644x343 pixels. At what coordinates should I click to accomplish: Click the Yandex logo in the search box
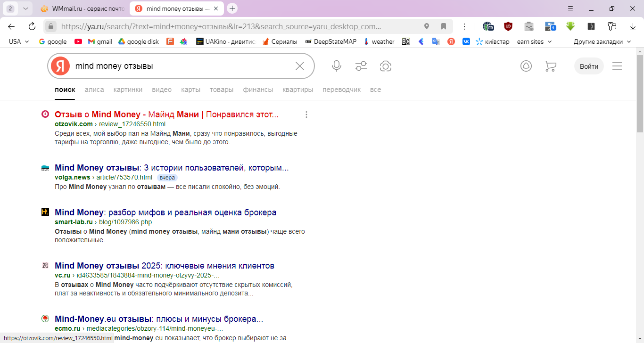pyautogui.click(x=60, y=66)
